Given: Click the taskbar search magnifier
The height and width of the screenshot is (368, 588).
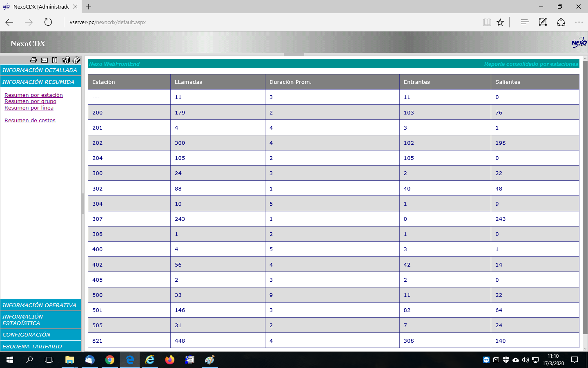Looking at the screenshot, I should (x=29, y=360).
